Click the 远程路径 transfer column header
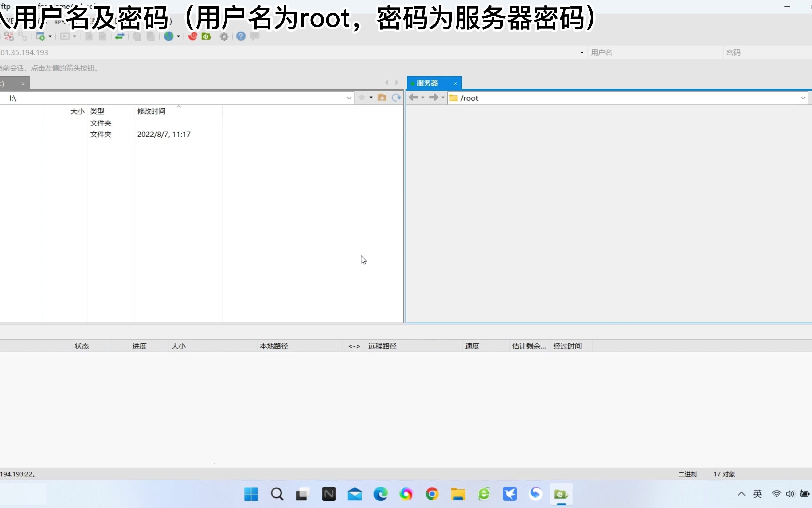812x508 pixels. click(x=414, y=346)
